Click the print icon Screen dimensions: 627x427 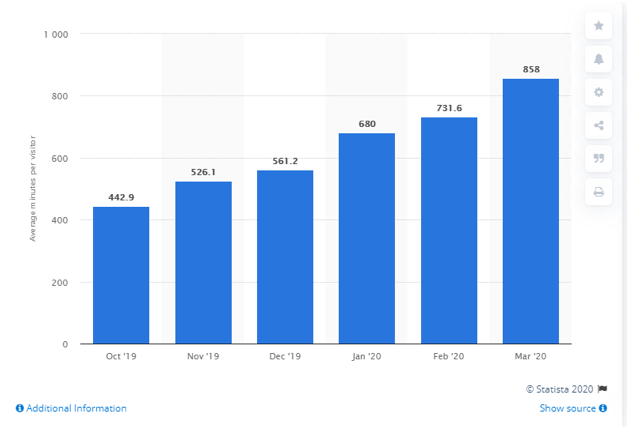[x=599, y=192]
